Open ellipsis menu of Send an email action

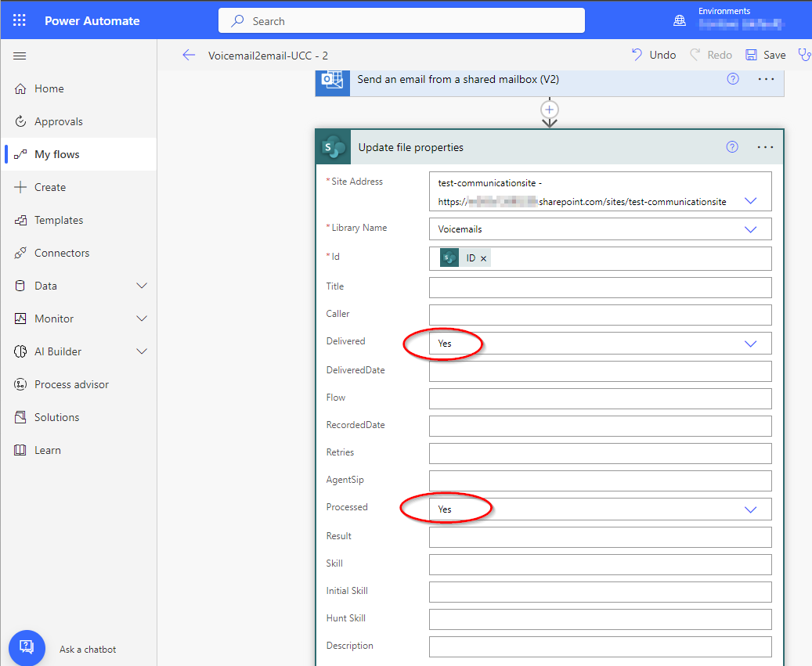click(x=766, y=79)
